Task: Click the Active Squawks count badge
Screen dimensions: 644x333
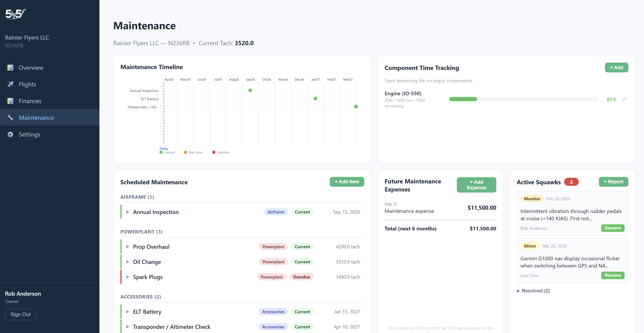Action: pos(572,182)
